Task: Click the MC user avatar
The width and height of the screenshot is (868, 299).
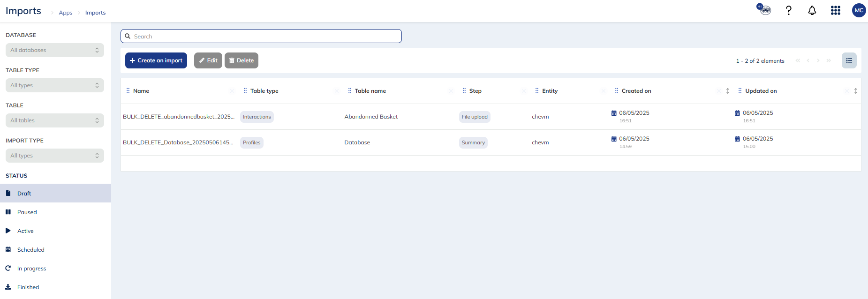Action: (x=859, y=10)
